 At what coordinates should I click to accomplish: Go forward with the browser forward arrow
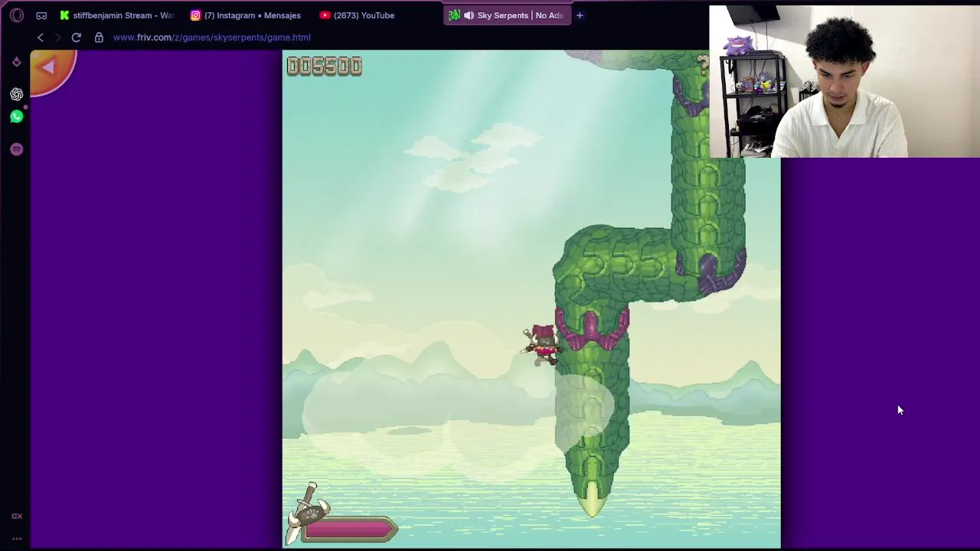click(x=57, y=37)
